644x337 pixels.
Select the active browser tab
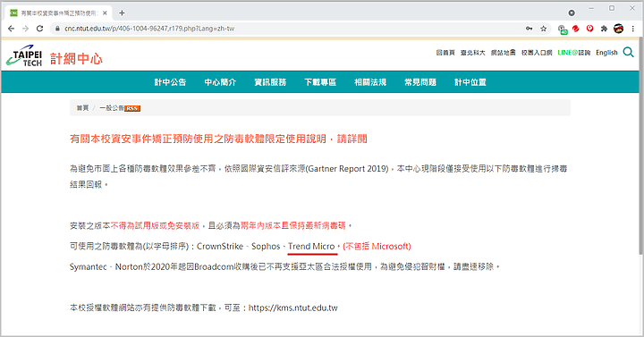click(57, 13)
